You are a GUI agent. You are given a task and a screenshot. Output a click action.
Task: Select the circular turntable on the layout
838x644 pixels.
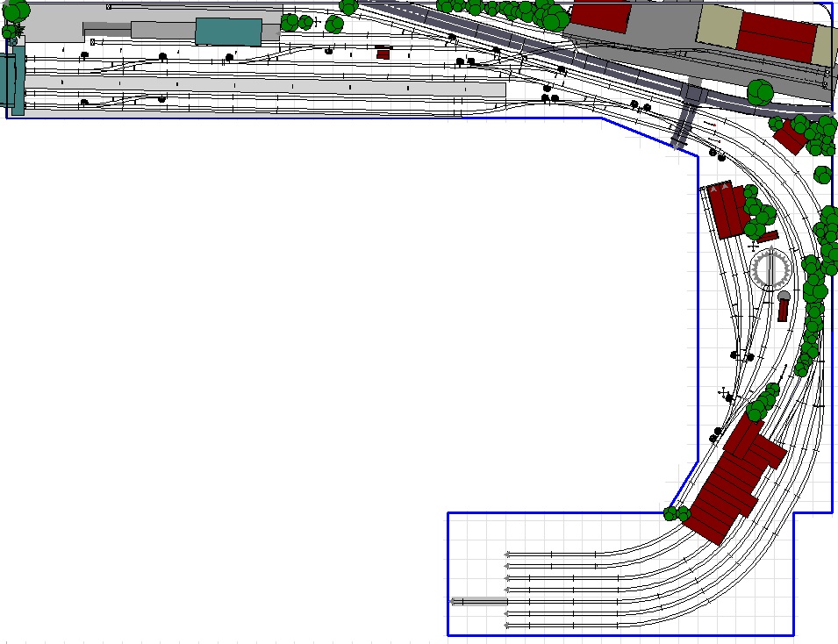771,269
